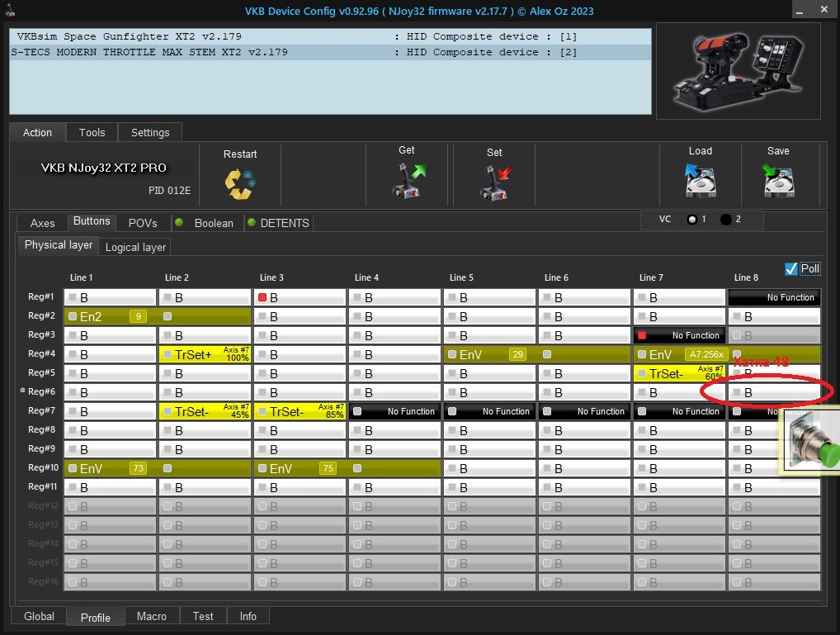The height and width of the screenshot is (635, 840).
Task: Toggle the Poll checkbox
Action: (x=790, y=268)
